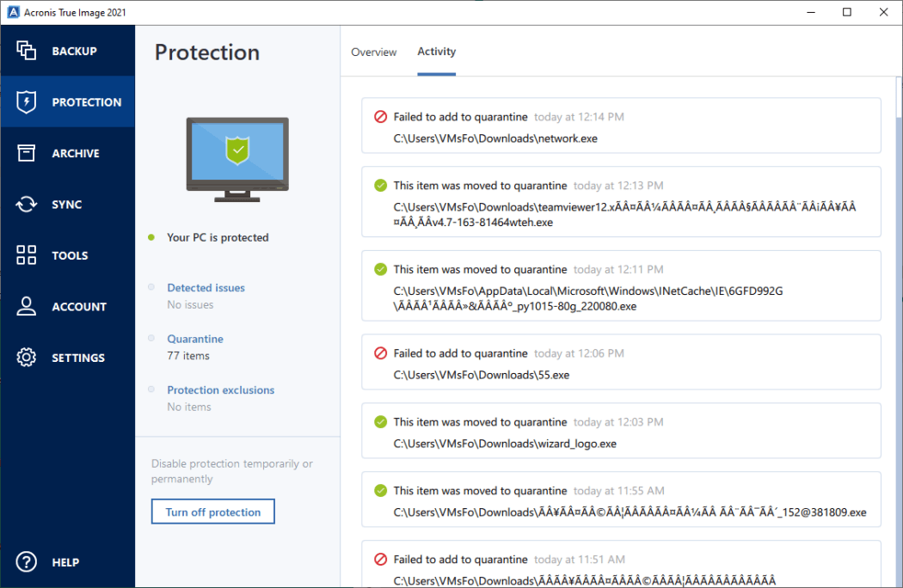Image resolution: width=903 pixels, height=588 pixels.
Task: Click the Acronis logo in the title bar
Action: click(14, 11)
